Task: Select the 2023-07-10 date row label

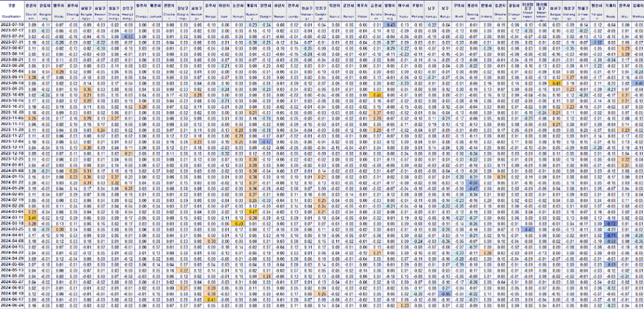Action: 12,25
